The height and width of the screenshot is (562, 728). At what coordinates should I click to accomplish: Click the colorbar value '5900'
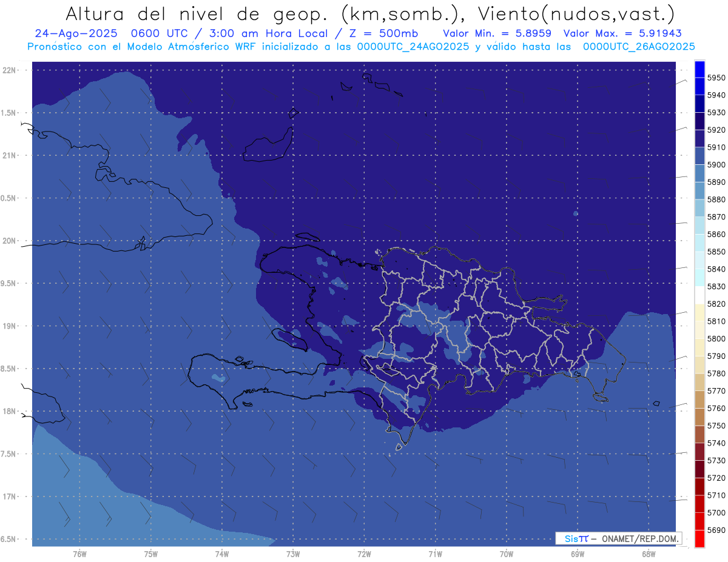click(716, 164)
